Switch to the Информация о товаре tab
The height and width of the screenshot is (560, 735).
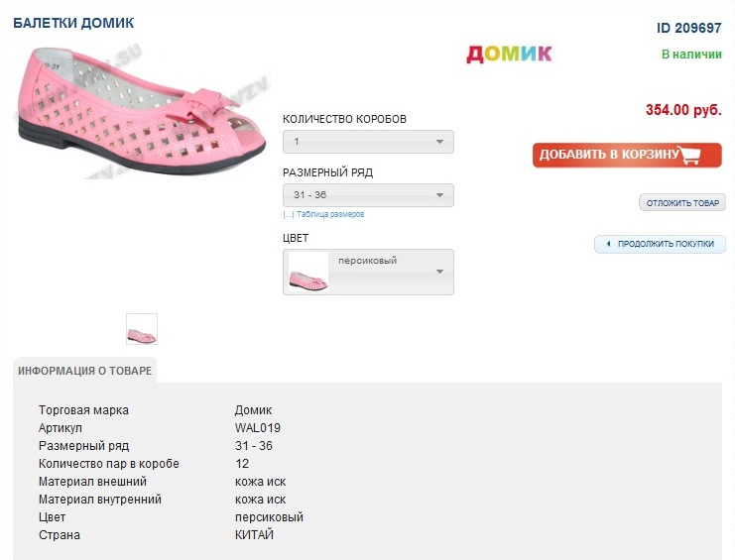[85, 371]
